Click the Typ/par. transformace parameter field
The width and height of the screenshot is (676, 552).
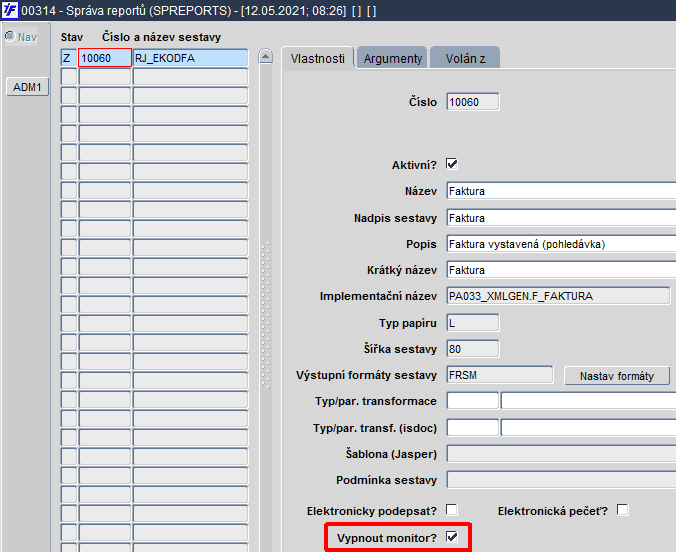pos(588,401)
